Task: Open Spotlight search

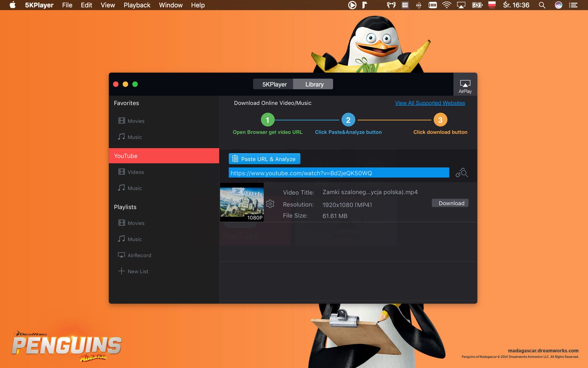Action: pos(542,5)
